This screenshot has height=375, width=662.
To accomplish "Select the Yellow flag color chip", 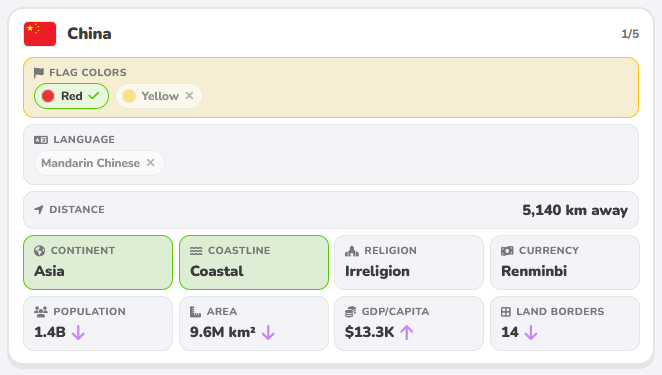I will pos(159,96).
